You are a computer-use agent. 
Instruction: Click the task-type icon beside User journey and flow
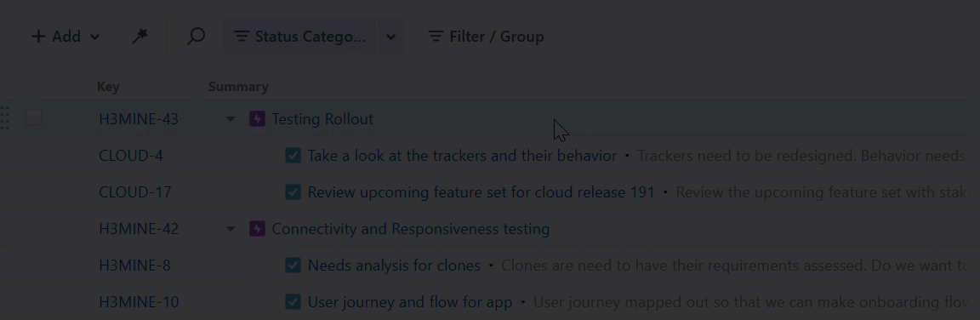pos(293,302)
